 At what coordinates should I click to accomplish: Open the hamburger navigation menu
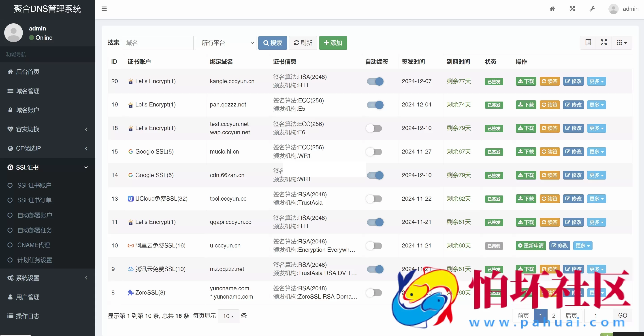(104, 9)
